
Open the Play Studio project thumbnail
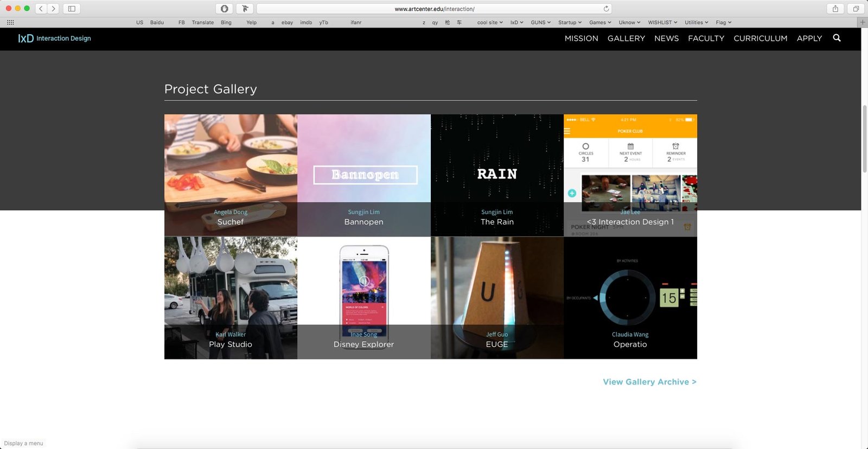pyautogui.click(x=231, y=298)
